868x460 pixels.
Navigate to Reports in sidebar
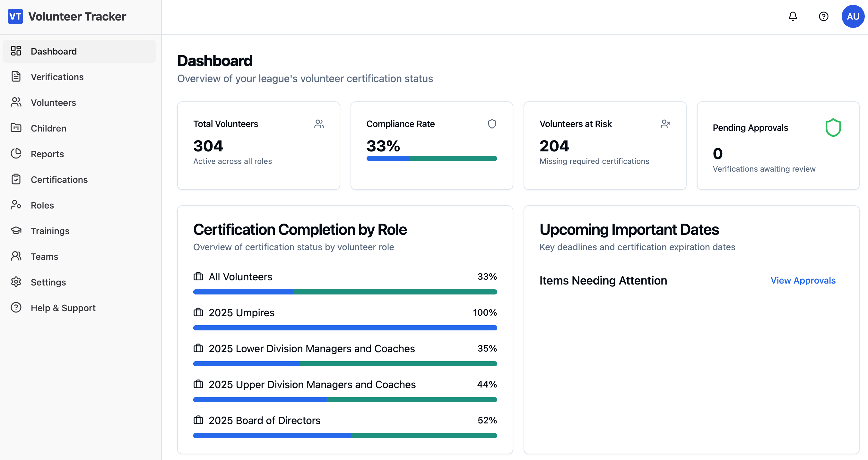pos(47,154)
